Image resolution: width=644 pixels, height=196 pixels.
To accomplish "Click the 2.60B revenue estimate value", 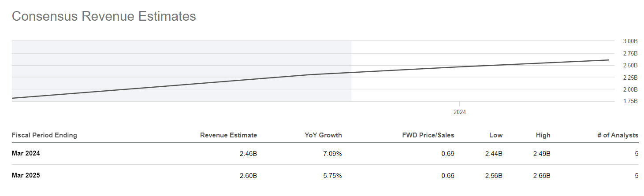I will click(x=248, y=175).
